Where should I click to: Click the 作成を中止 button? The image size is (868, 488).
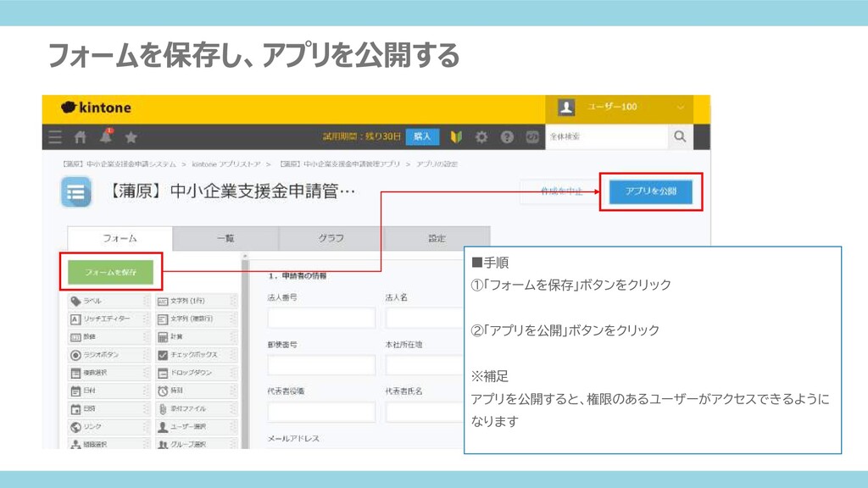click(x=561, y=191)
